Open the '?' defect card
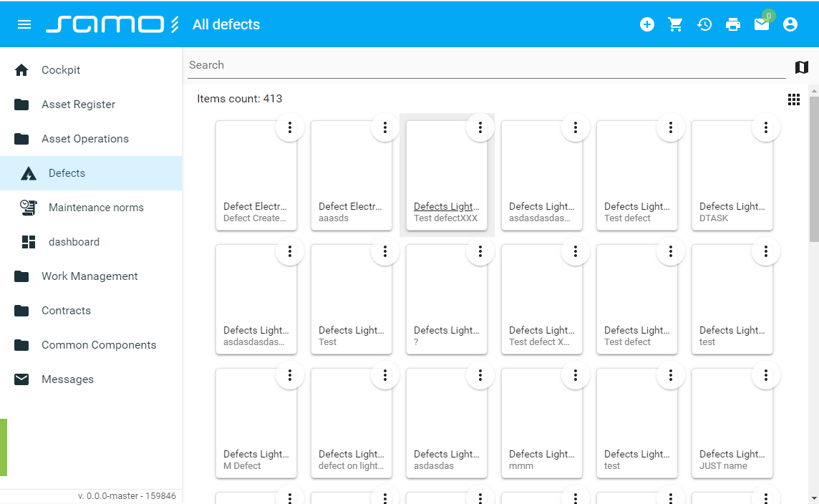Image resolution: width=819 pixels, height=504 pixels. pos(447,299)
